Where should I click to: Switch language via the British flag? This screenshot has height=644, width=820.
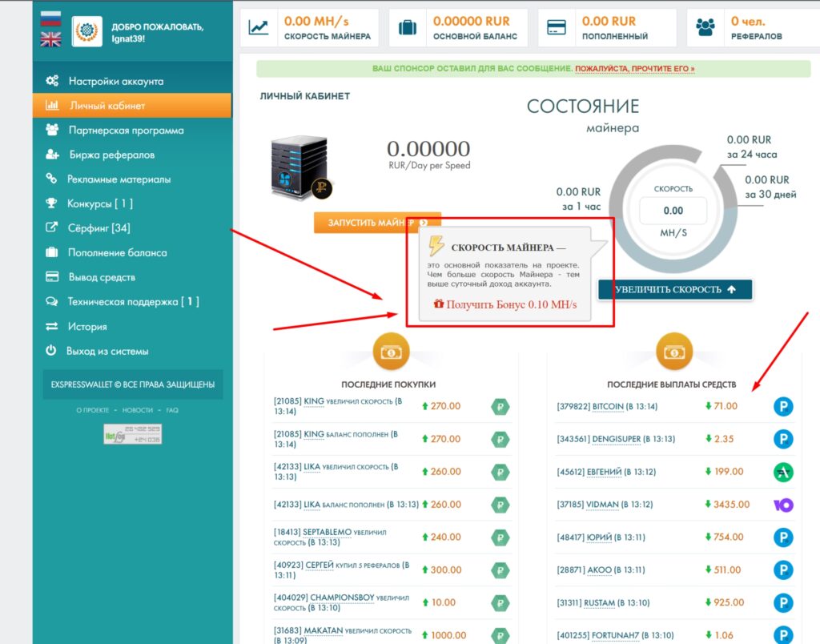tap(50, 39)
